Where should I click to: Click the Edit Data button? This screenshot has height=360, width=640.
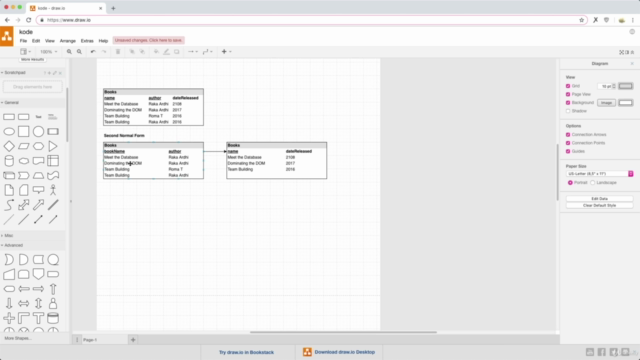(600, 199)
